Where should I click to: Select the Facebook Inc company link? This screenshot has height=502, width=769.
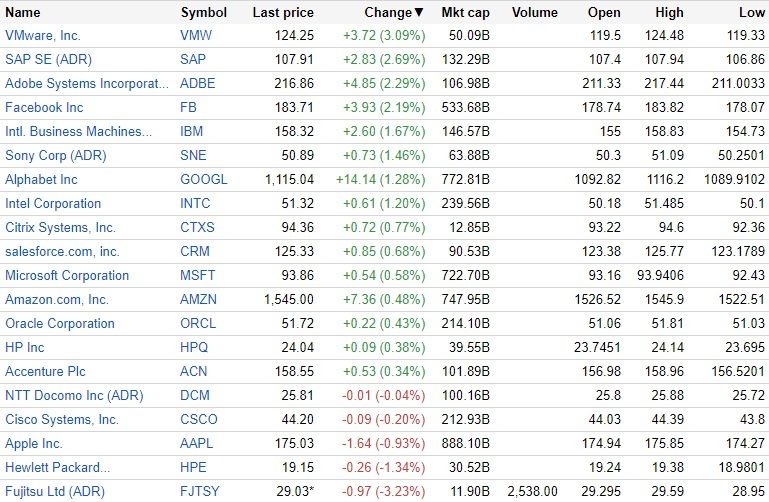(44, 108)
